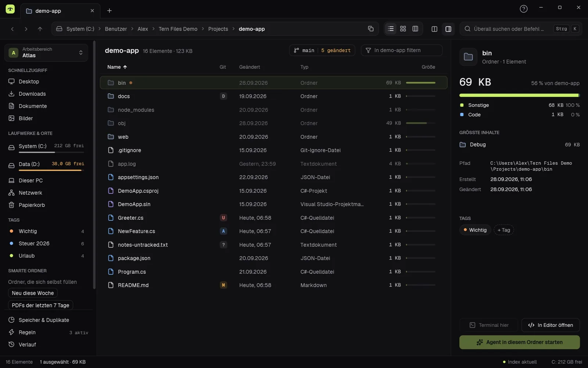
Task: Open the main branch selector
Action: (x=304, y=50)
